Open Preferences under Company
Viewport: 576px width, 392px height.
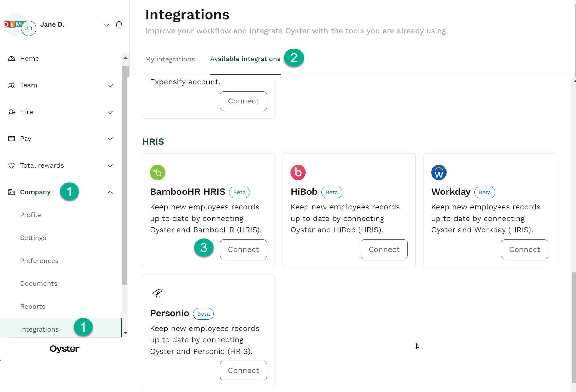tap(39, 261)
